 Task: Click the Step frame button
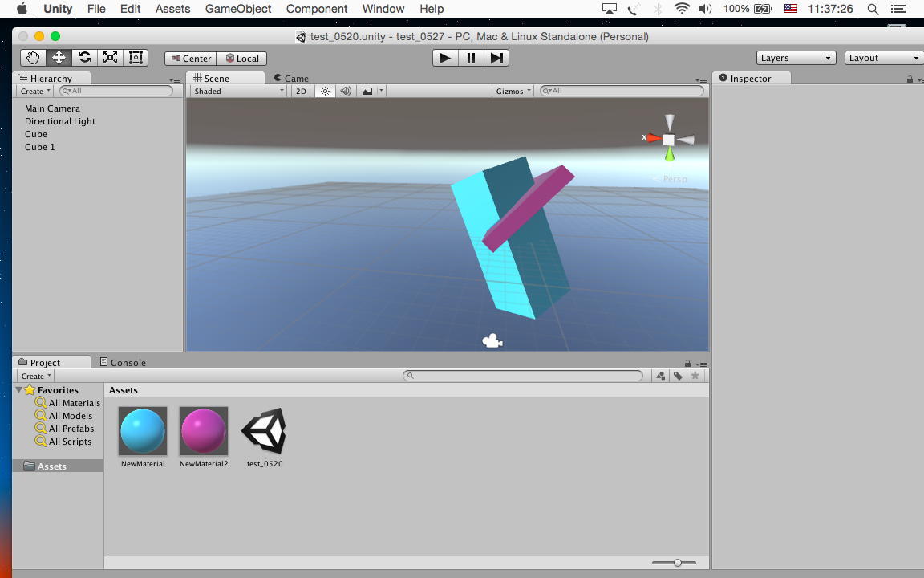tap(496, 58)
